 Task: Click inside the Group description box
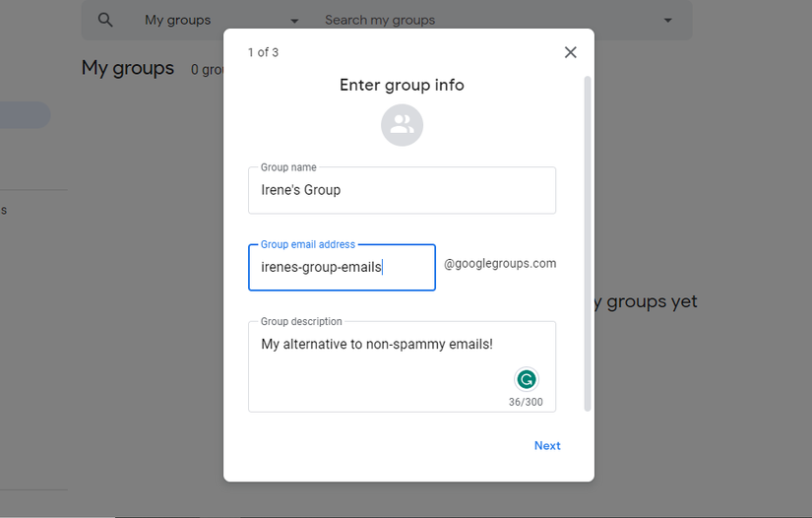pos(384,369)
